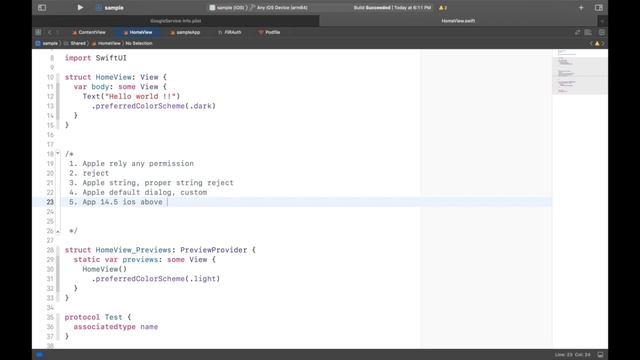Click '4. Apple default dialog, custom'

coord(138,192)
